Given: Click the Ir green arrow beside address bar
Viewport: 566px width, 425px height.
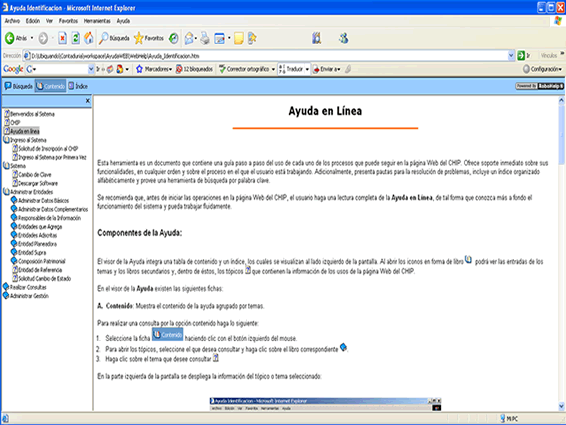Looking at the screenshot, I should 524,56.
